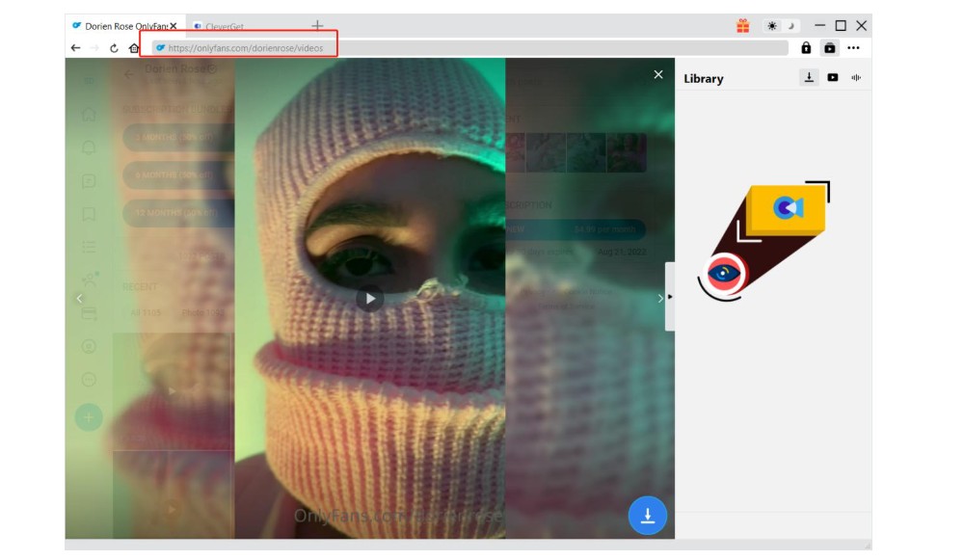Open a new tab with the plus button

point(317,26)
